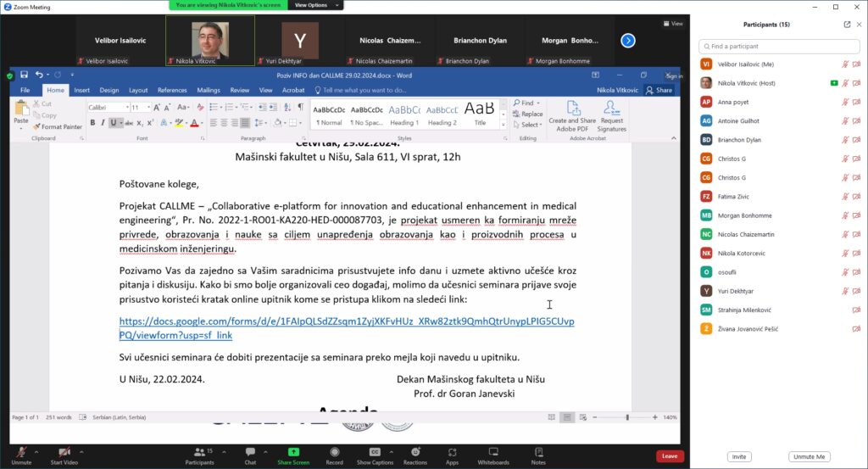Click the Find a participant search field
The image size is (868, 469).
tap(778, 46)
